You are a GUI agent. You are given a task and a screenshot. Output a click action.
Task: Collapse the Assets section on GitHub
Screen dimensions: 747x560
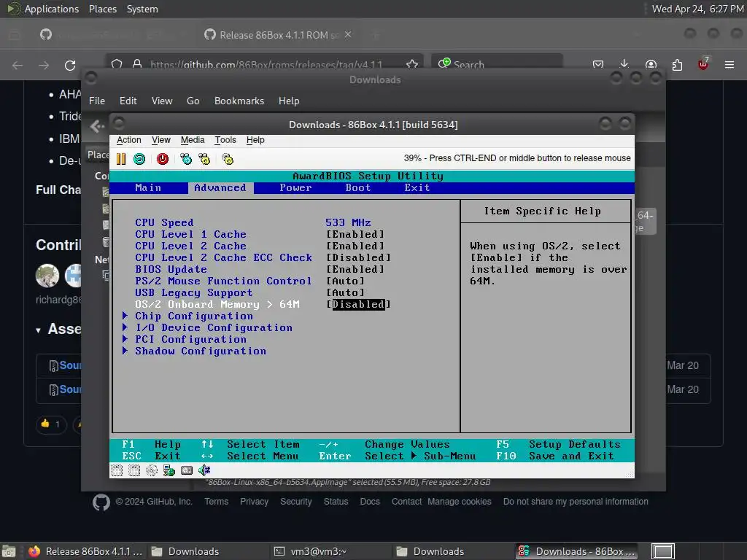tap(38, 330)
